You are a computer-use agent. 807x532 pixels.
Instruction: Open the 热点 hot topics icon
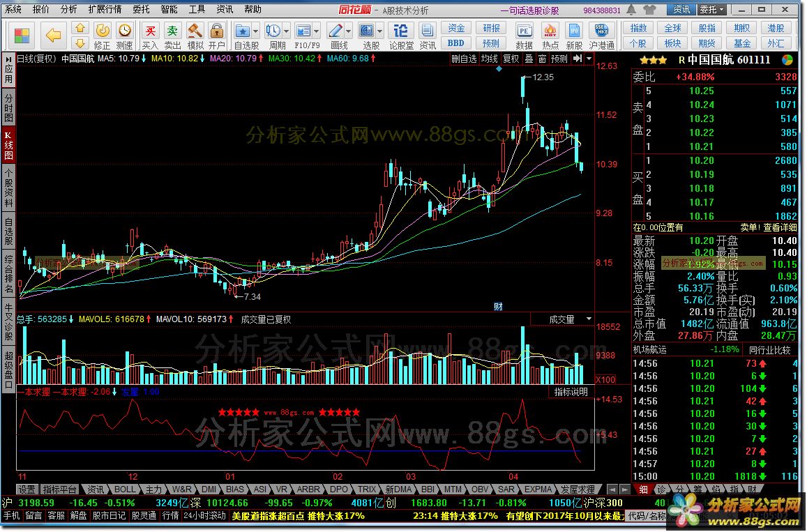[550, 36]
